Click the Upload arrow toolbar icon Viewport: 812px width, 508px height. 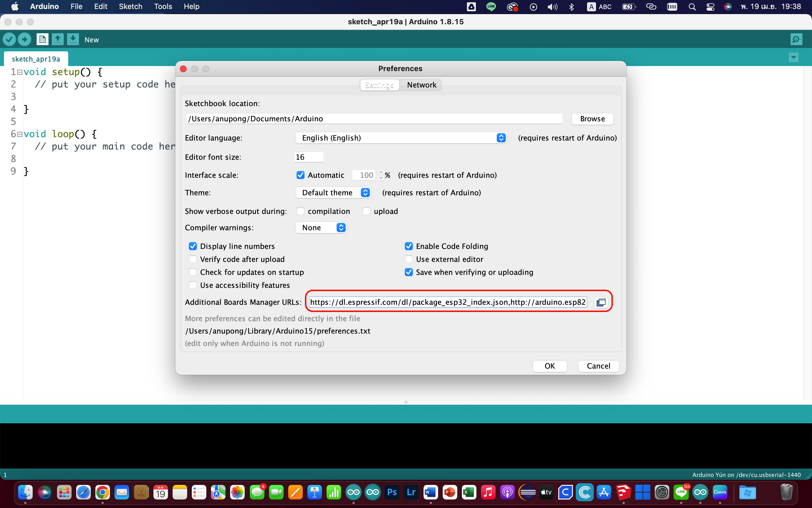pos(24,40)
